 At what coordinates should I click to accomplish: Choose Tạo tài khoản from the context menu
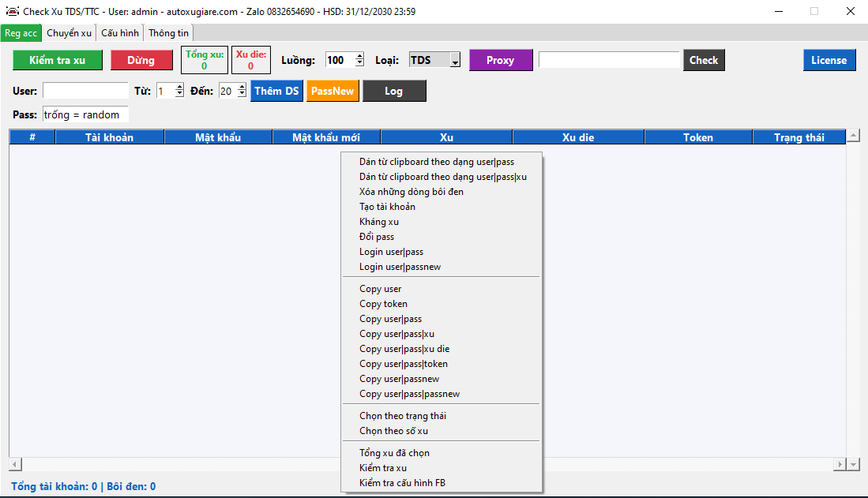pyautogui.click(x=387, y=207)
